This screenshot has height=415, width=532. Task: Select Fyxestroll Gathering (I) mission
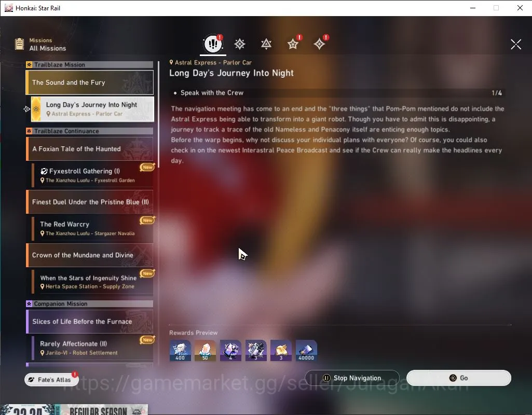[92, 175]
